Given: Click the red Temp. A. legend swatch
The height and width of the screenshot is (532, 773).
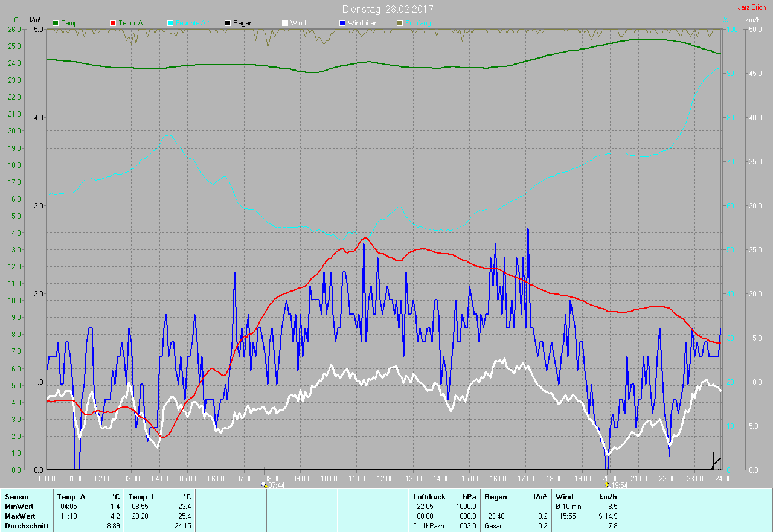Looking at the screenshot, I should [x=113, y=23].
